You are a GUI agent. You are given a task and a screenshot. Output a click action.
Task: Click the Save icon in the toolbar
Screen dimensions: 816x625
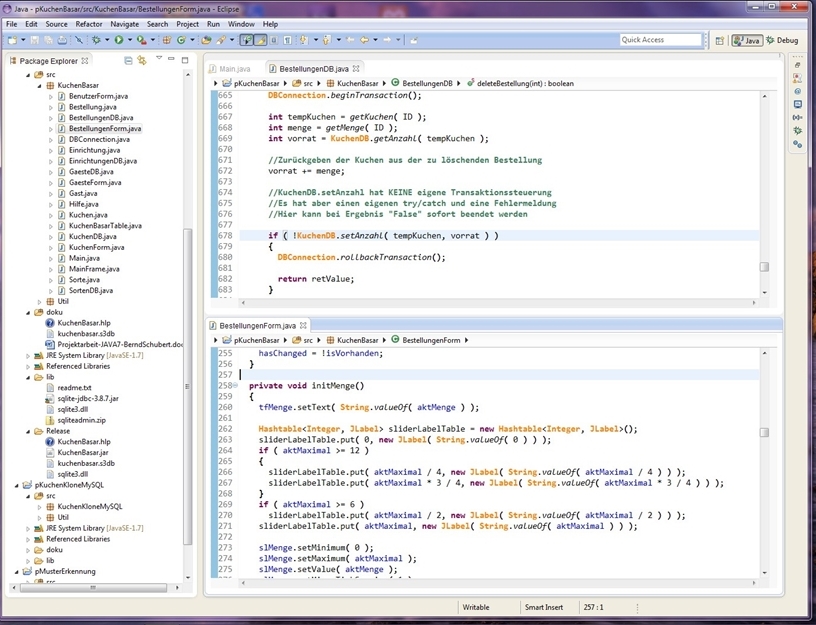(34, 40)
